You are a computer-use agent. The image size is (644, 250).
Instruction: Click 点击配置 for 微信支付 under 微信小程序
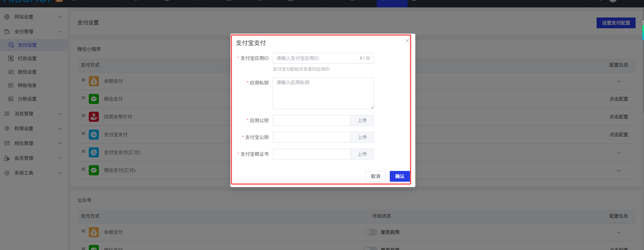click(619, 99)
